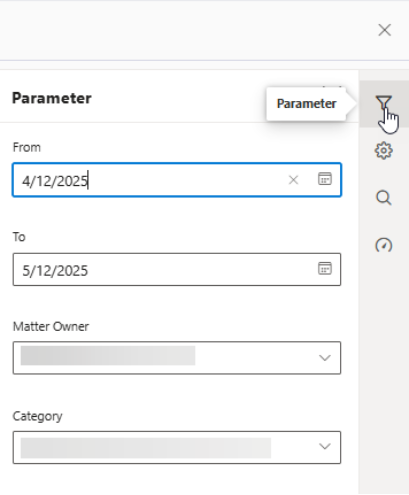Open the search magnifier in the sidebar
409x495 pixels.
click(x=384, y=198)
